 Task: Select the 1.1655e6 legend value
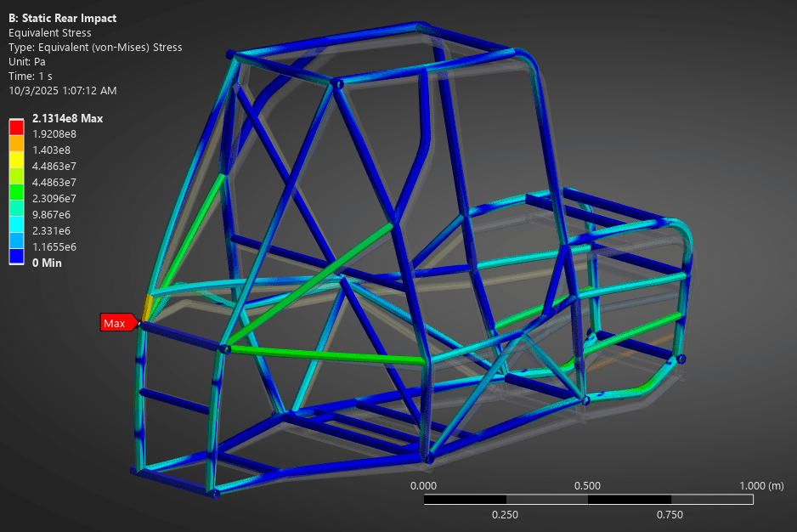click(54, 246)
